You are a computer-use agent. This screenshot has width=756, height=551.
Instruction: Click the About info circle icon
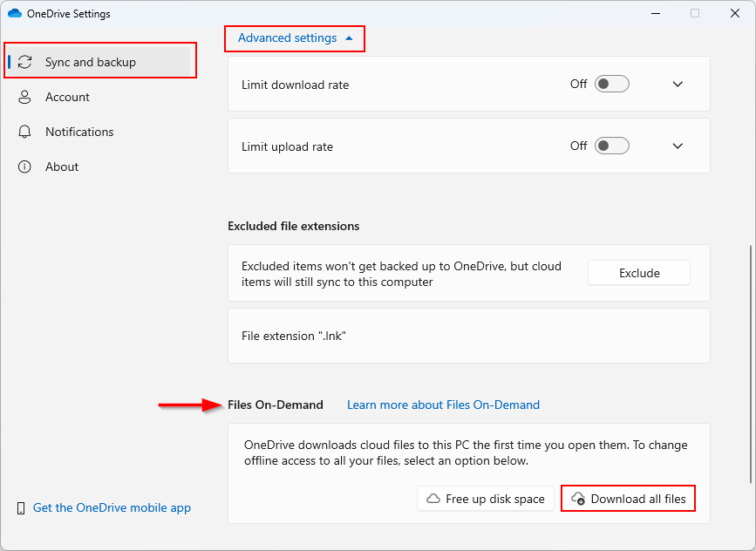[x=24, y=167]
